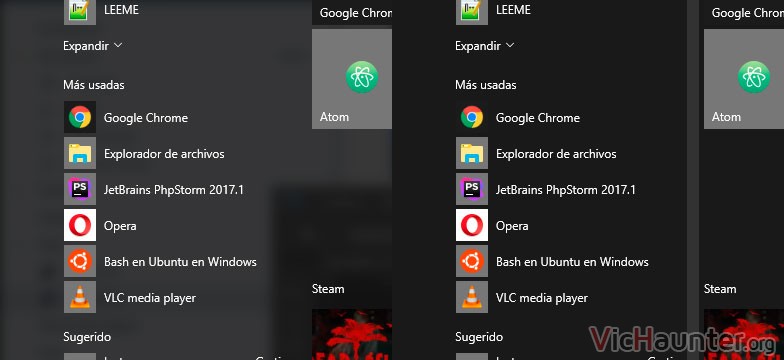Open Explorador de archivos icon in right menu

[472, 154]
